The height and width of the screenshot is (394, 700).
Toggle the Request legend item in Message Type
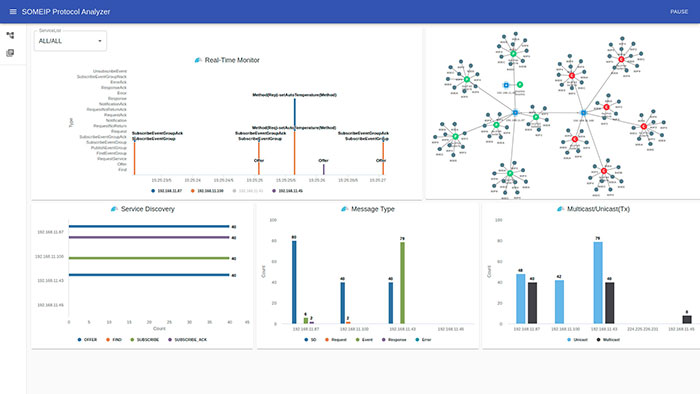[336, 340]
